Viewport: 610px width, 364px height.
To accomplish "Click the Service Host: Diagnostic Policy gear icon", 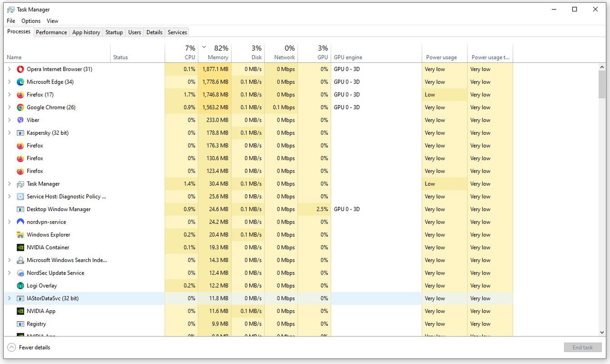I will point(20,196).
